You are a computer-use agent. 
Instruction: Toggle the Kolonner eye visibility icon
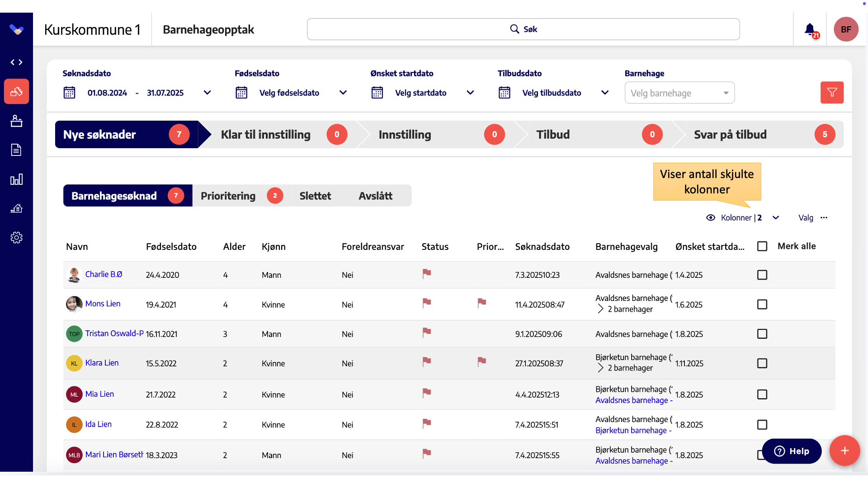coord(711,218)
